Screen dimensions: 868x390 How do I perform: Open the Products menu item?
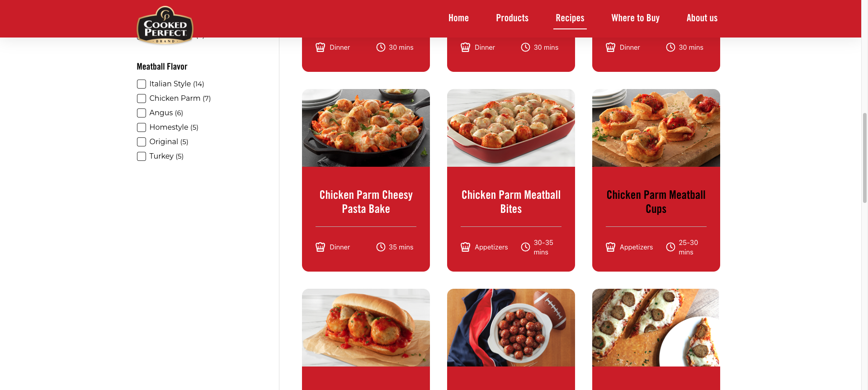512,18
